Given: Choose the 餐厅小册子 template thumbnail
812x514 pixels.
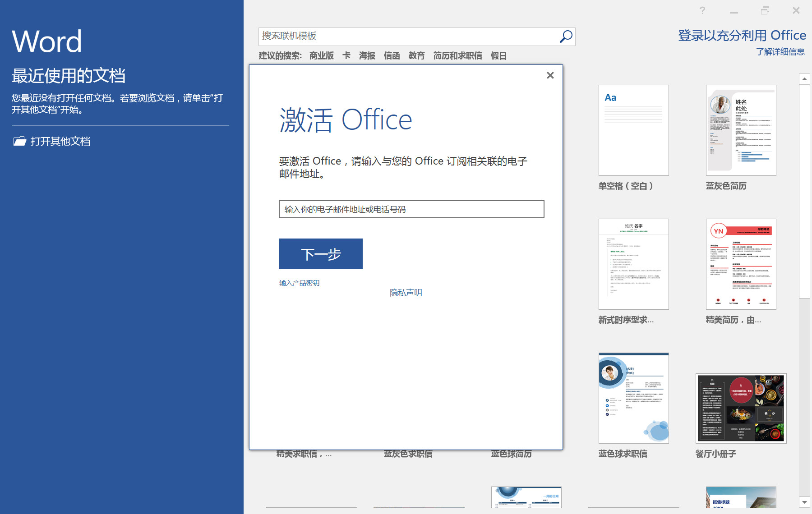Looking at the screenshot, I should (x=741, y=408).
